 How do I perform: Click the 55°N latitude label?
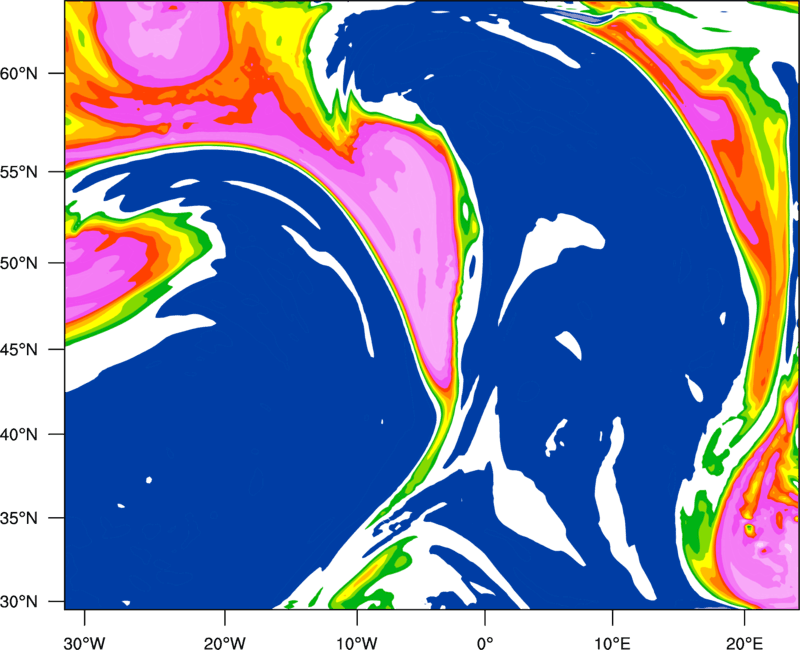[19, 171]
